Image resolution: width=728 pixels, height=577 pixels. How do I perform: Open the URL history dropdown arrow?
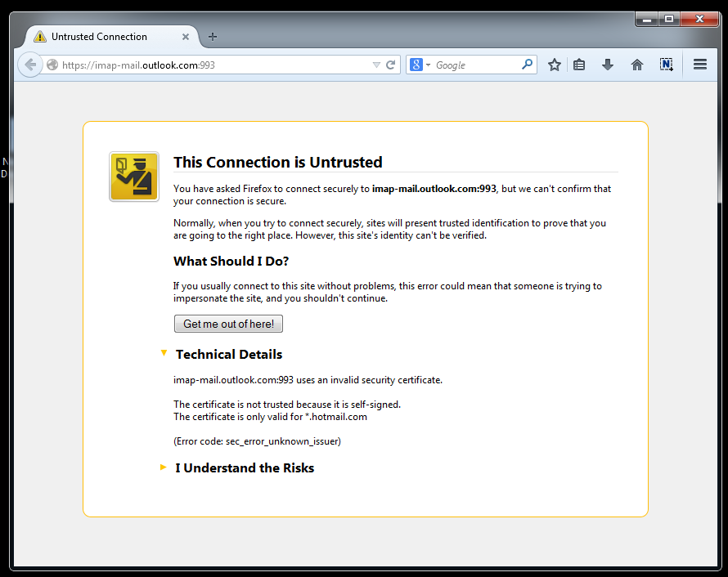click(376, 65)
